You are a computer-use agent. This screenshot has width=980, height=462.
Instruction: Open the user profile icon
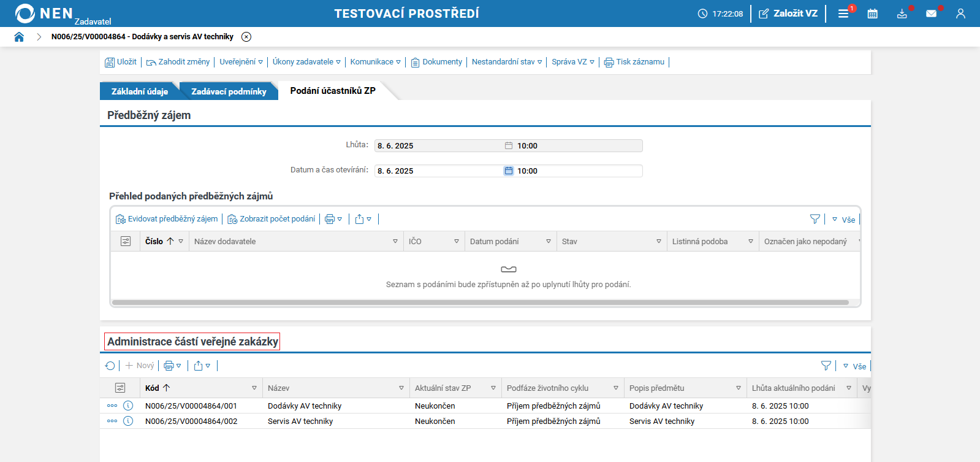click(960, 13)
